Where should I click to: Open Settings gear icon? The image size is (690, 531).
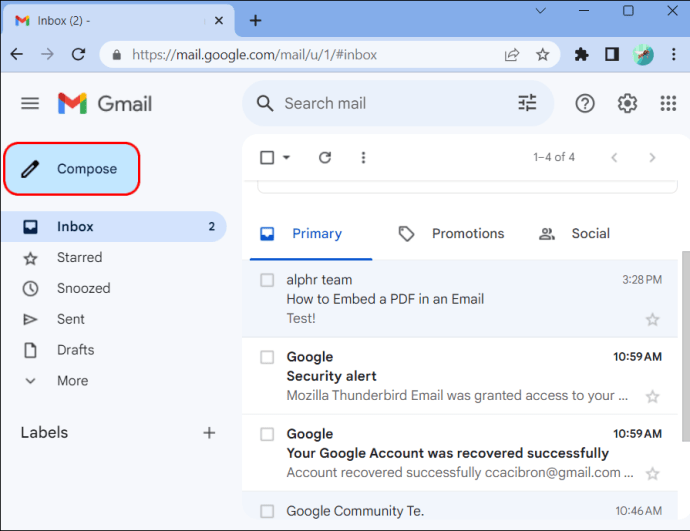tap(627, 103)
